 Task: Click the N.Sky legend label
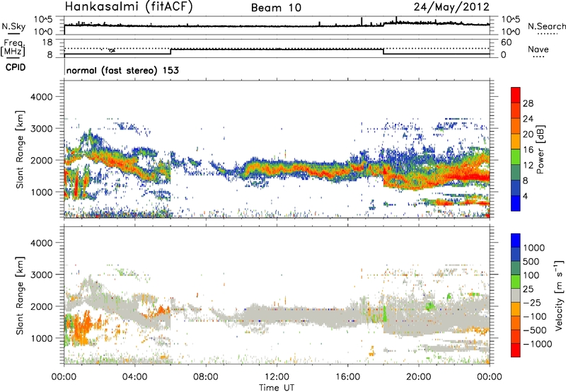(x=13, y=26)
